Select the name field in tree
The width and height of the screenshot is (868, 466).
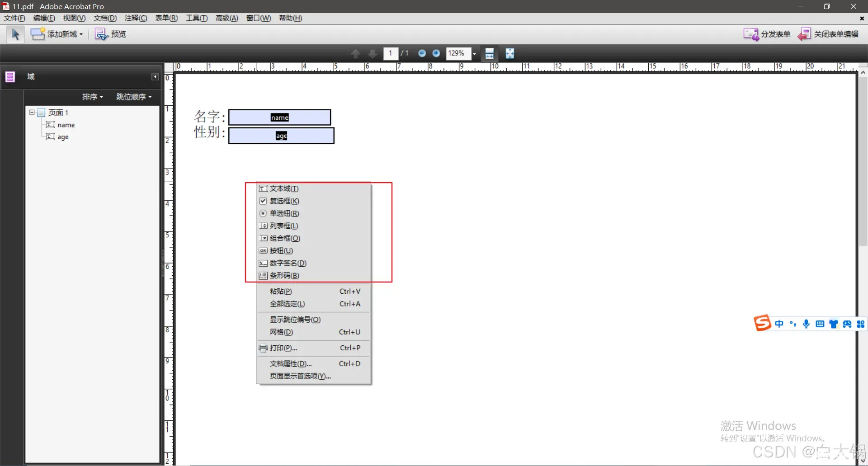66,125
